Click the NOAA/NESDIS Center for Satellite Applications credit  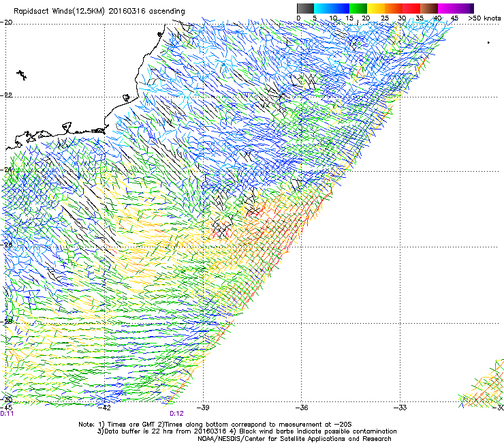pos(294,439)
